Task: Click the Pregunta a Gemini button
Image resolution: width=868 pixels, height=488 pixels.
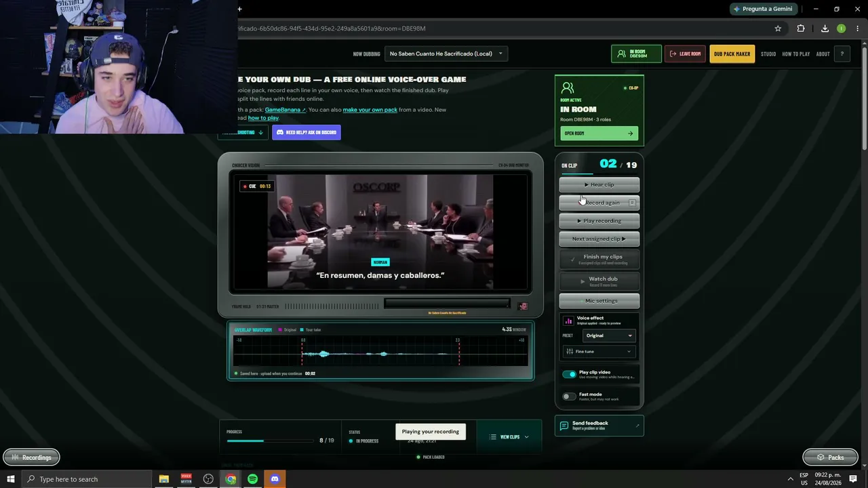Action: 764,9
